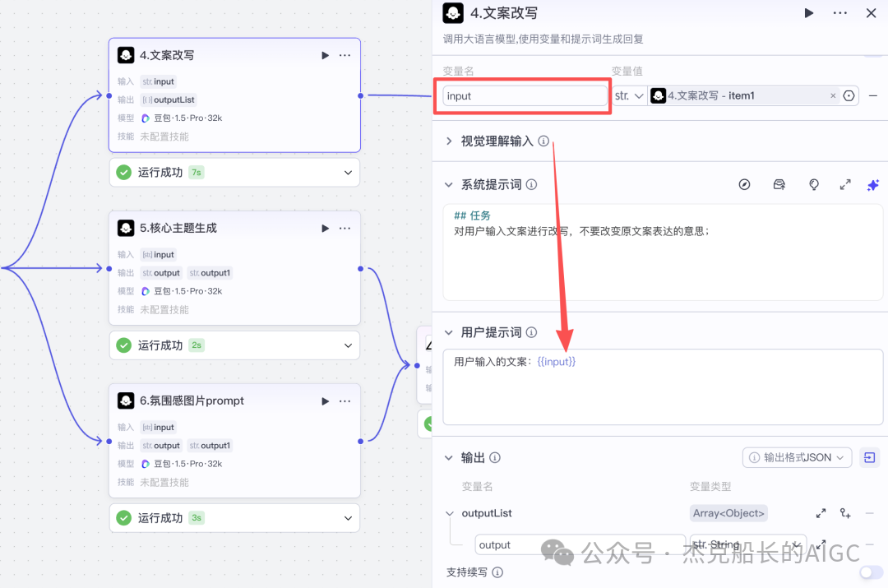
Task: Run the 6.氛围感图片prompt node
Action: 325,401
